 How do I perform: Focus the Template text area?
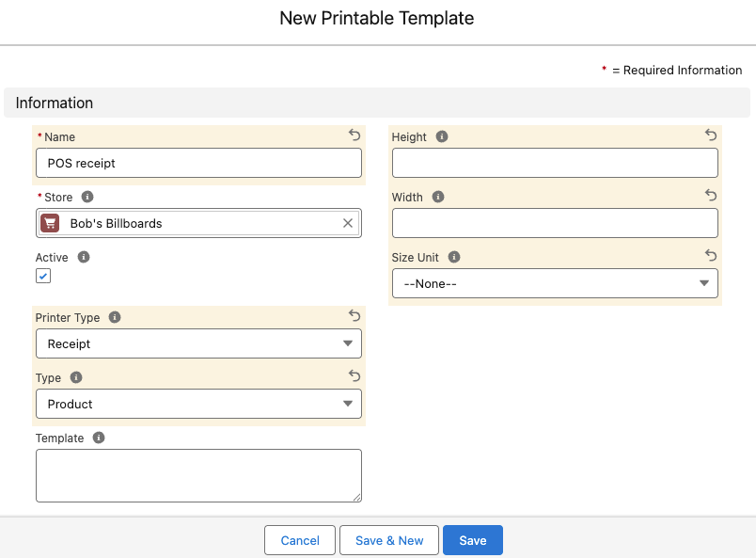click(x=198, y=475)
